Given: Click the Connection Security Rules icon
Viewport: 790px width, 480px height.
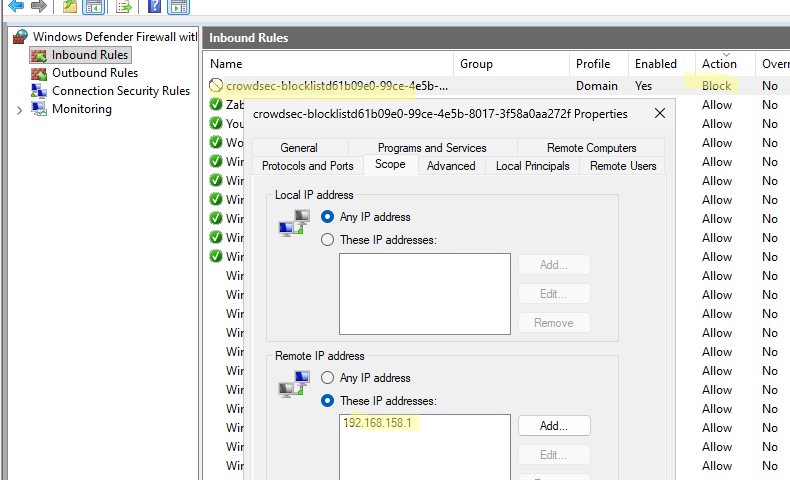Looking at the screenshot, I should [39, 91].
